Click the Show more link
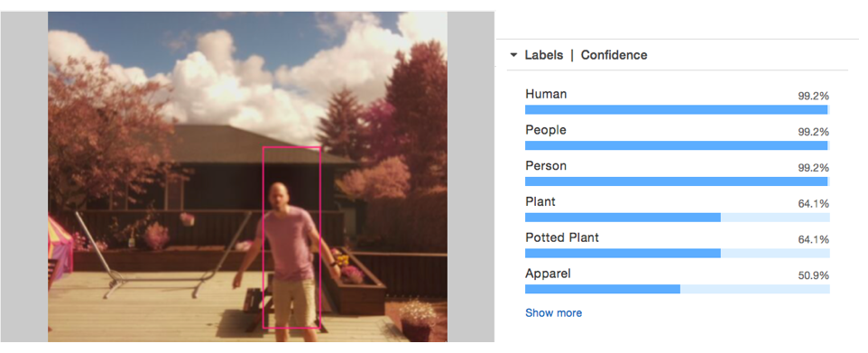Viewport: 868px width, 353px height. pyautogui.click(x=553, y=313)
